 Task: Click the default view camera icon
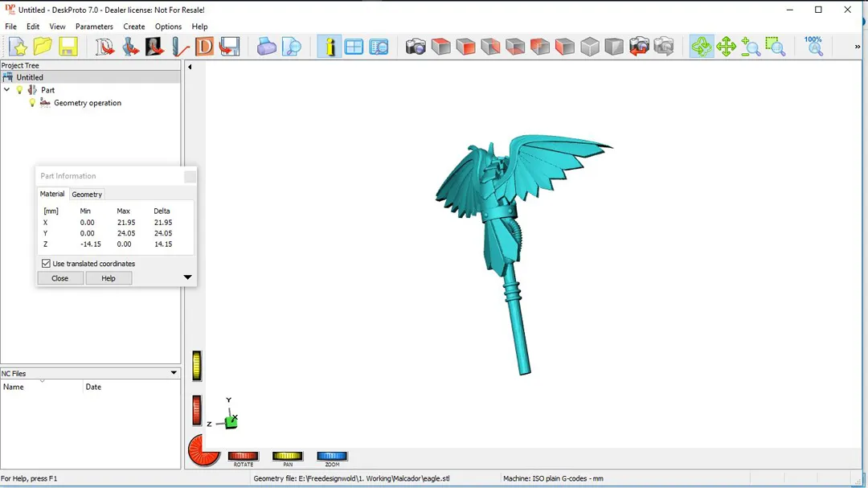click(416, 47)
